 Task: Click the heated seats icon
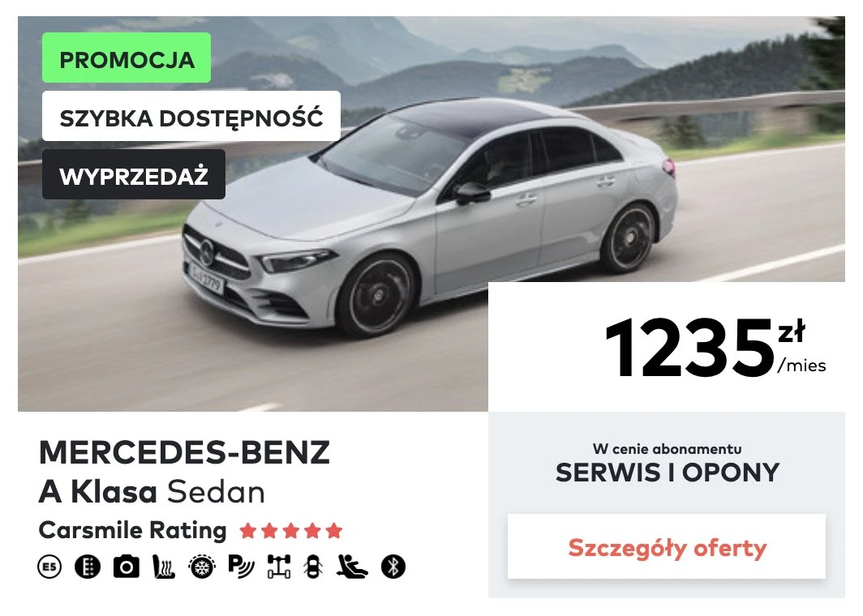tap(164, 567)
